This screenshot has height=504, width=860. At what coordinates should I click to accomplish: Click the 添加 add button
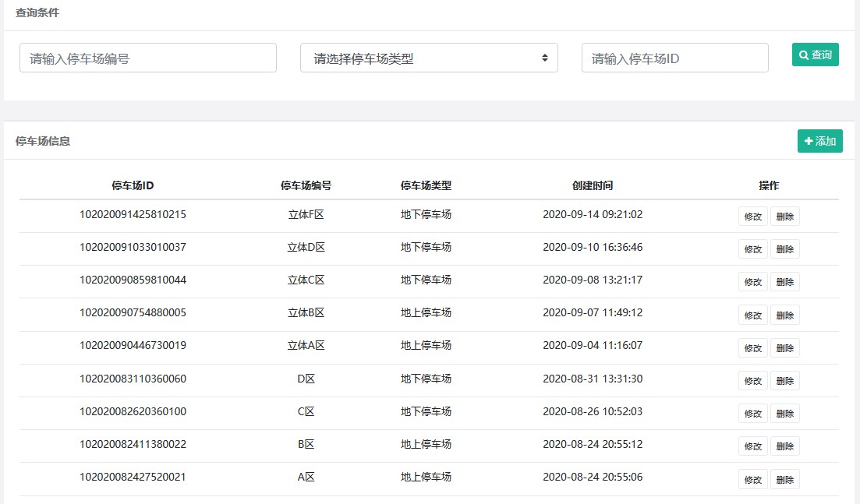[819, 141]
